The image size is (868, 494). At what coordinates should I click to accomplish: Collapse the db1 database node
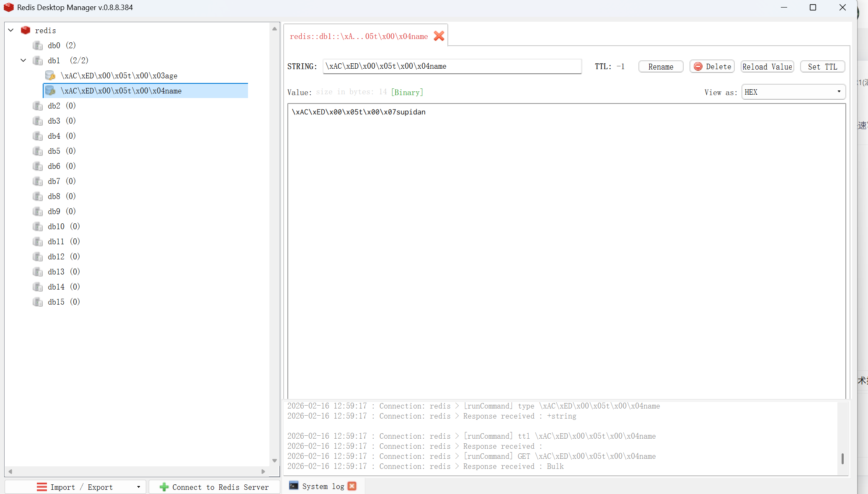click(x=23, y=60)
